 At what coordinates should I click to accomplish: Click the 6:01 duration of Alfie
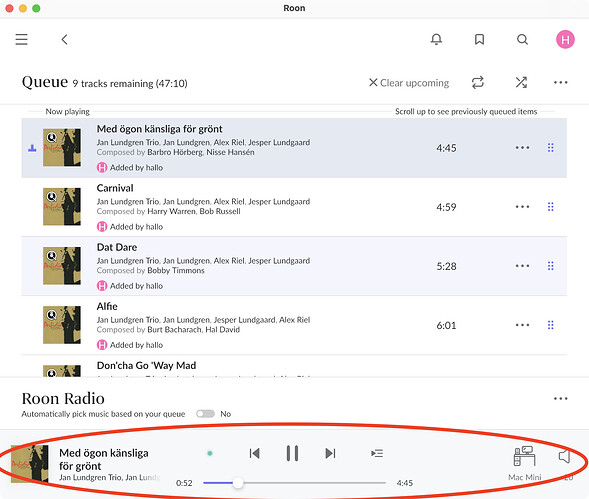tap(446, 325)
